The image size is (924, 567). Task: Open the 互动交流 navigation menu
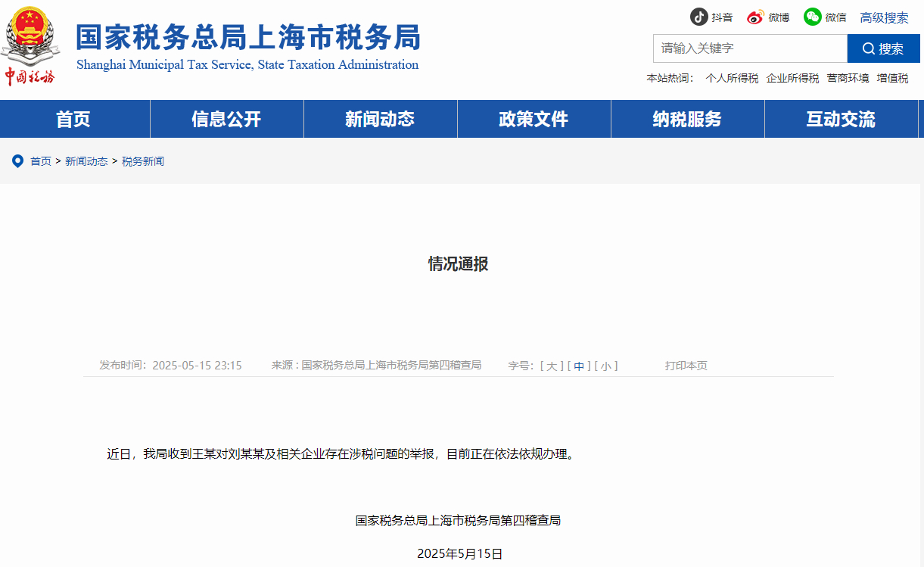841,119
